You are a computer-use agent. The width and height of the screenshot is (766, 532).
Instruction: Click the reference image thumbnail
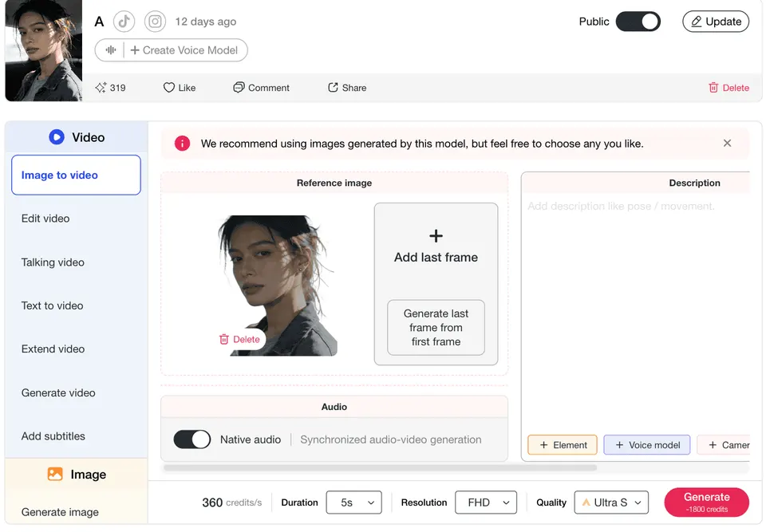coord(278,286)
